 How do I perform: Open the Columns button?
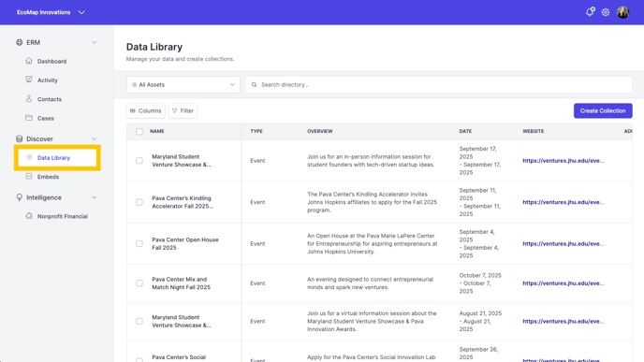146,110
